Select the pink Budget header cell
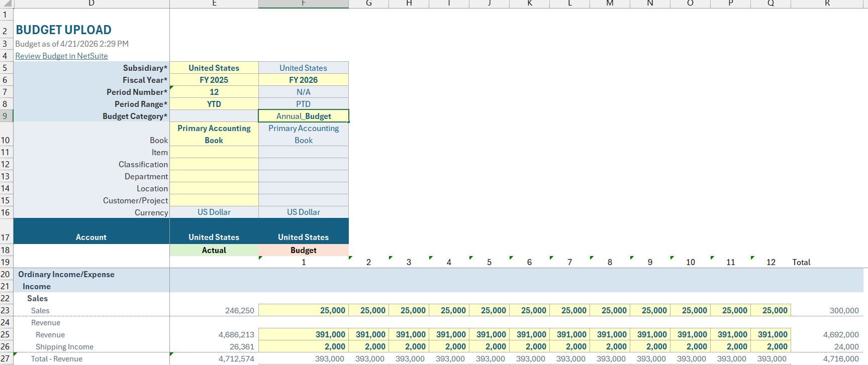This screenshot has height=365, width=868. point(304,250)
